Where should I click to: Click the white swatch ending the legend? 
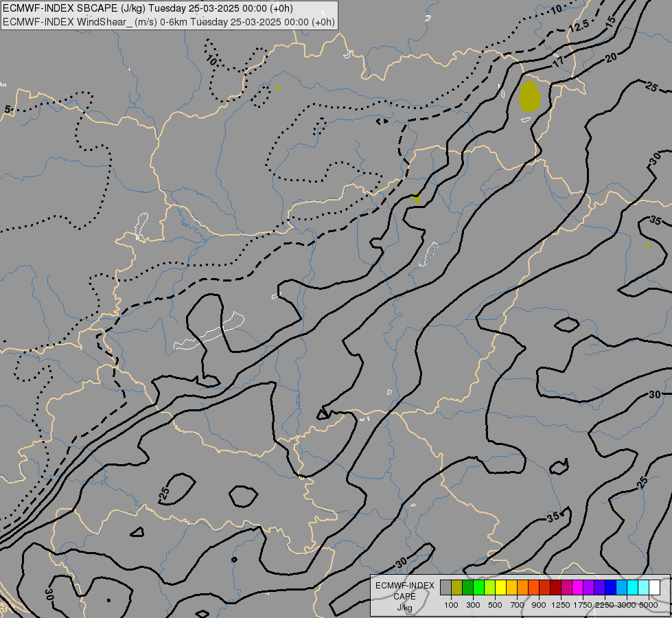click(654, 588)
